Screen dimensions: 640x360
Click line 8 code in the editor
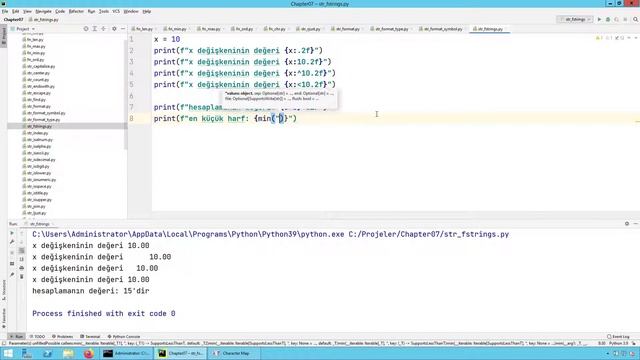[x=225, y=119]
